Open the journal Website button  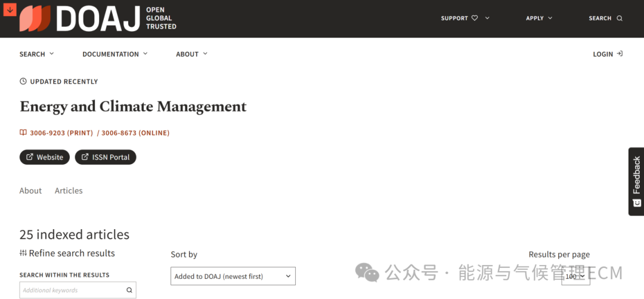(x=45, y=158)
